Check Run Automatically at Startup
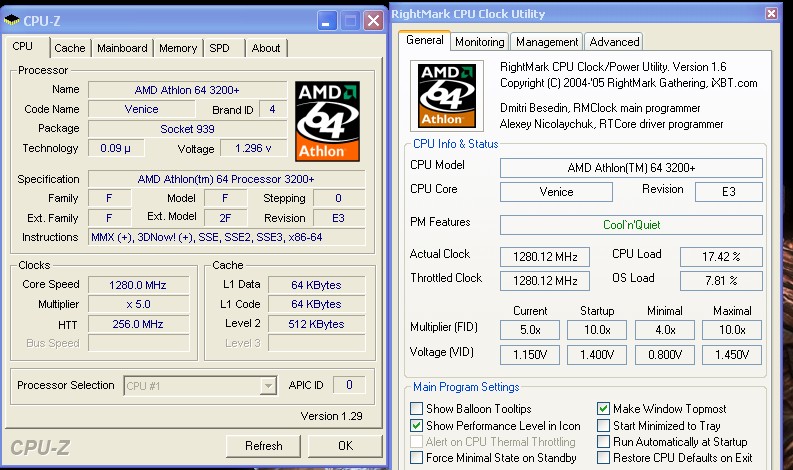The height and width of the screenshot is (470, 793). pyautogui.click(x=603, y=442)
